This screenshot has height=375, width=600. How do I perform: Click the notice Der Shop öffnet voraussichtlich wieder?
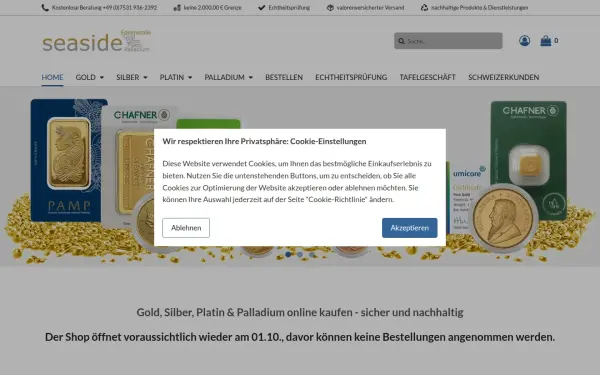pyautogui.click(x=300, y=337)
